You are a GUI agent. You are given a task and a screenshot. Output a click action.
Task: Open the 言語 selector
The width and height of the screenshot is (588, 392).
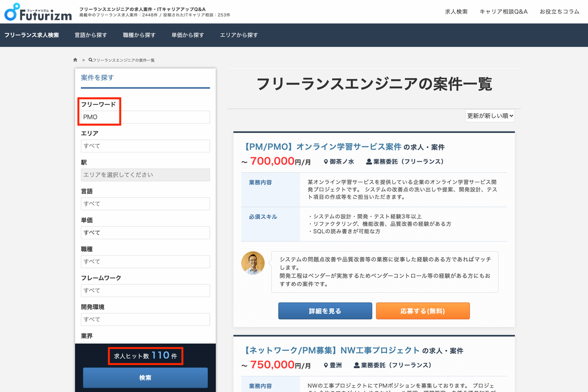146,204
